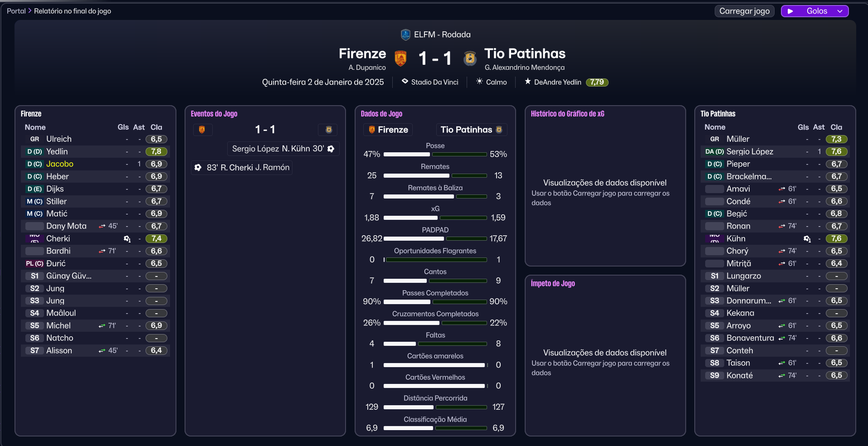Click the Posse possession bar
868x446 pixels.
(435, 154)
